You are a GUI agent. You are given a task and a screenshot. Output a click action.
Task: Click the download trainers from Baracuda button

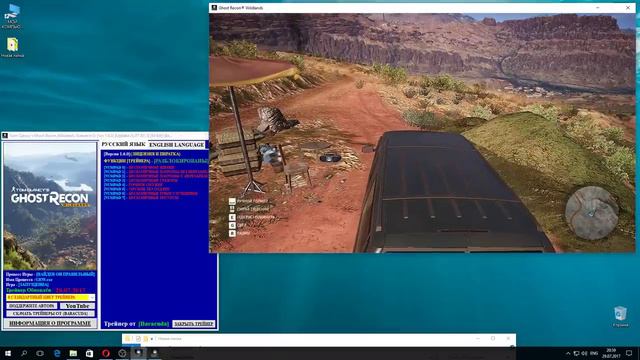coord(51,313)
